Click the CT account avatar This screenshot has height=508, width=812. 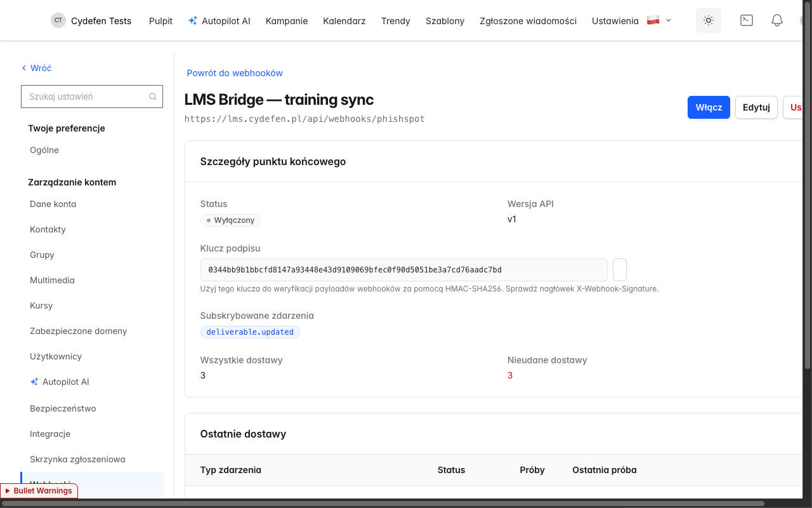point(58,20)
